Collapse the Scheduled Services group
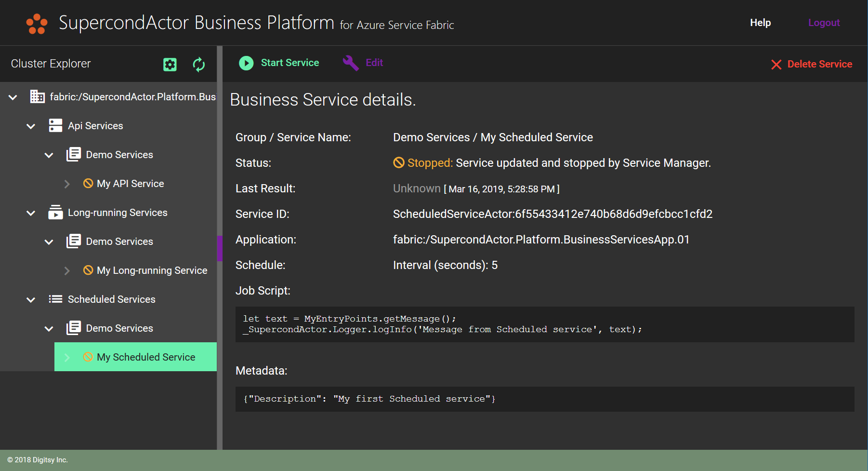 (31, 300)
